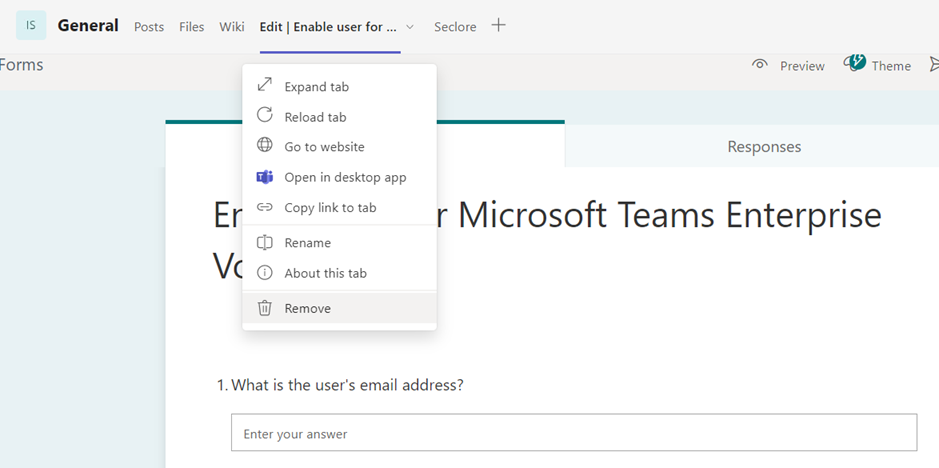
Task: Click the IS team avatar icon
Action: click(31, 26)
